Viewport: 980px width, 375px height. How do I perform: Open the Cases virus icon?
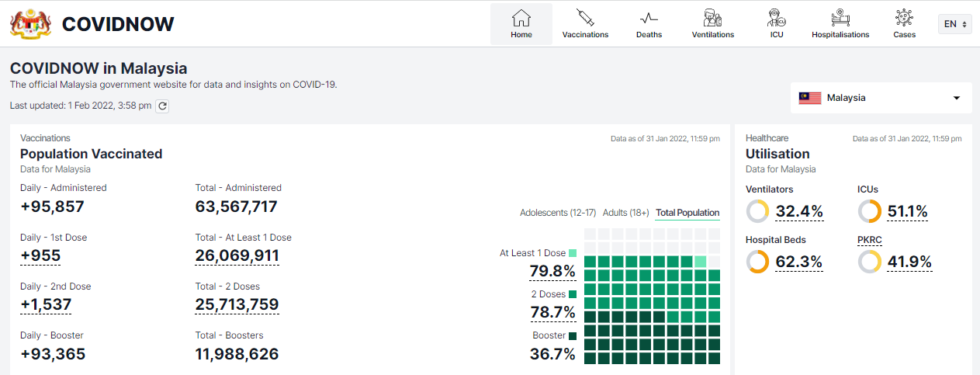(x=904, y=18)
